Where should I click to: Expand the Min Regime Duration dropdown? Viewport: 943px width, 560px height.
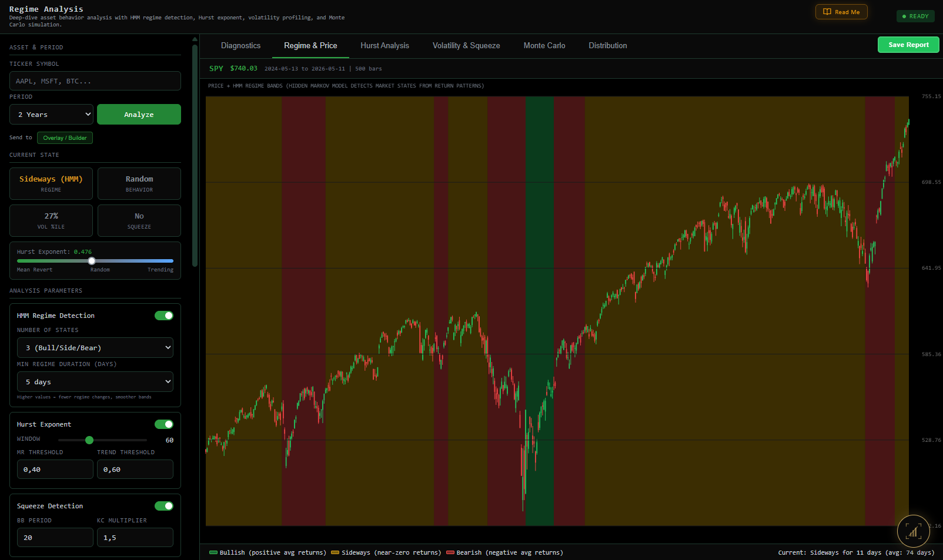(95, 382)
